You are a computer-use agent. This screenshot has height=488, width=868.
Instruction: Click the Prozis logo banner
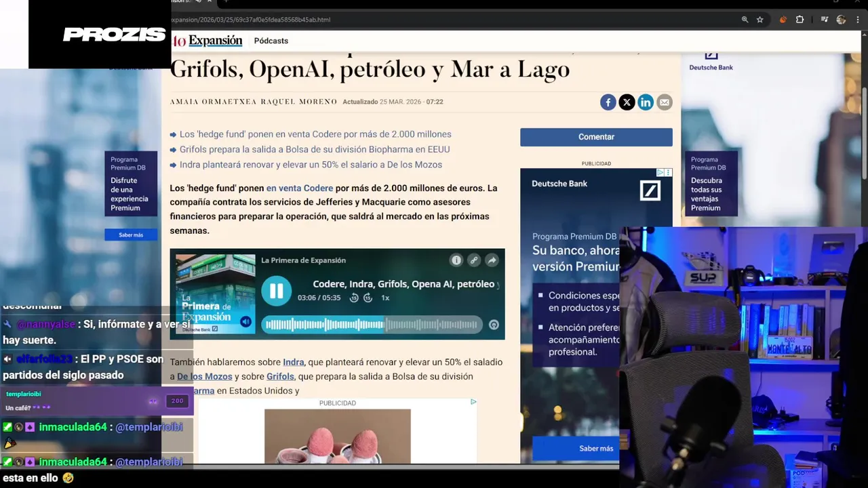coord(114,35)
